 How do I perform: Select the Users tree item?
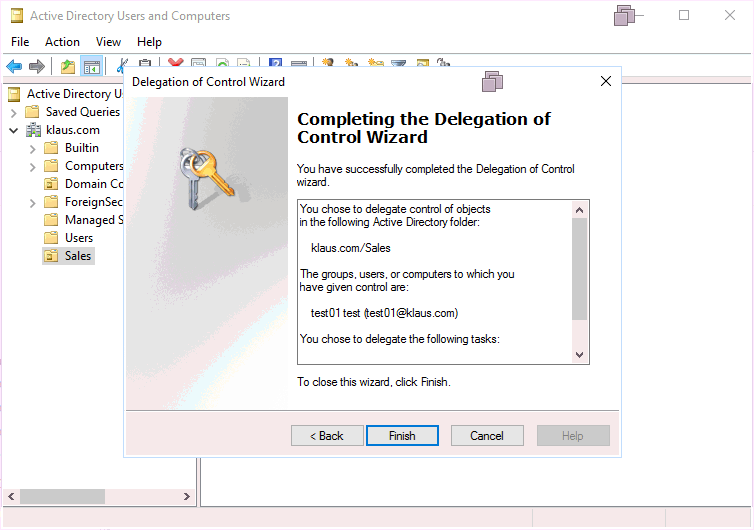click(x=79, y=238)
